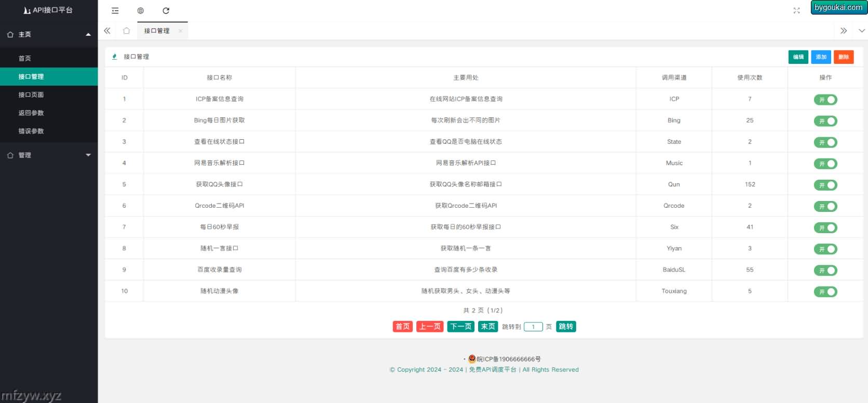
Task: Click the globe icon in top toolbar
Action: tap(141, 10)
